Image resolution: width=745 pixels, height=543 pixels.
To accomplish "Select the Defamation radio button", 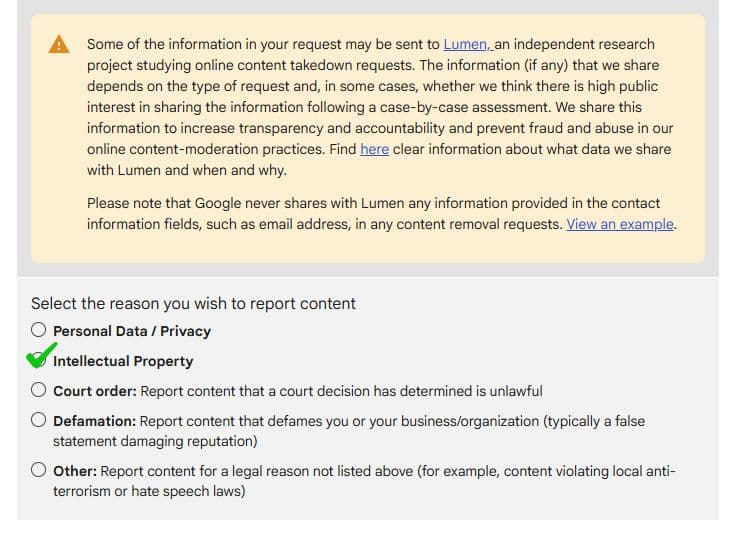I will pos(38,420).
